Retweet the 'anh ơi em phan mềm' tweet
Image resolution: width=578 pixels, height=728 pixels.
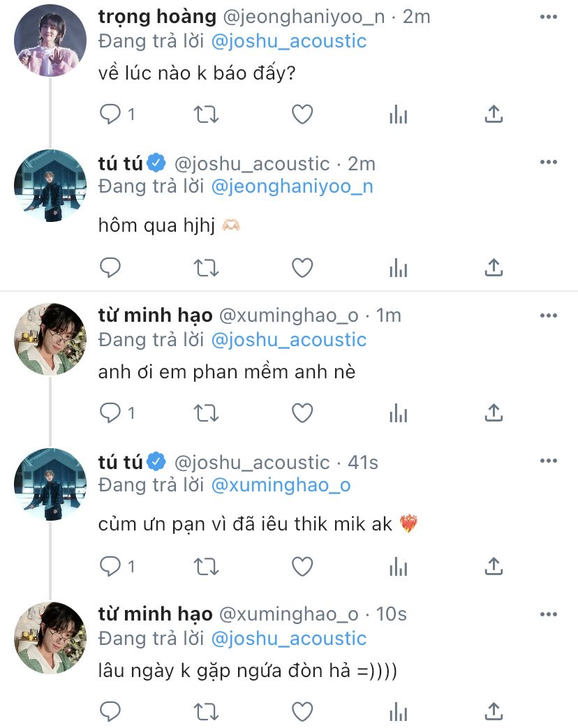point(206,413)
